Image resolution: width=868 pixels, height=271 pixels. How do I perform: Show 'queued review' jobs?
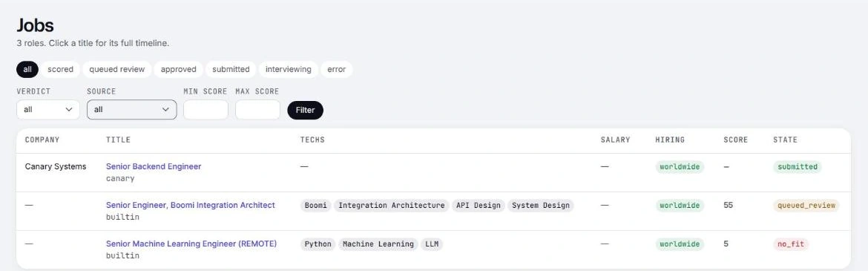point(116,69)
